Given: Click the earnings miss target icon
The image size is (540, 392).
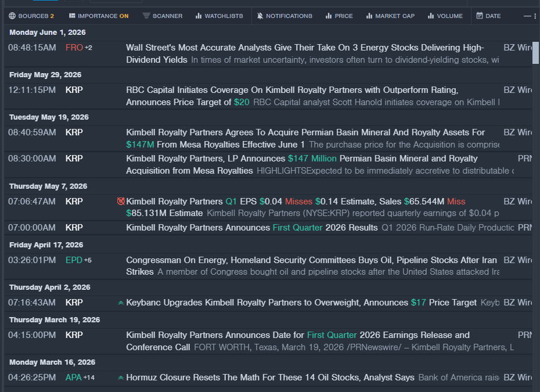Looking at the screenshot, I should tap(121, 201).
